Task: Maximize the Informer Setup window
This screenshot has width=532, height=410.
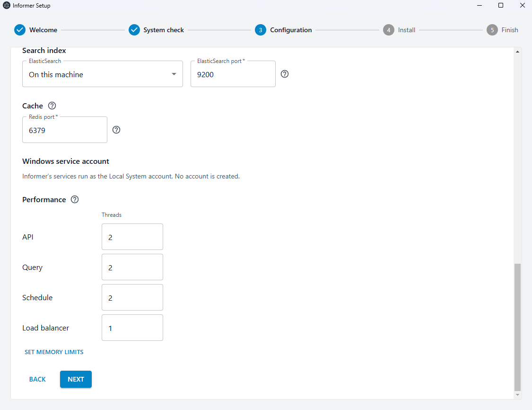Action: click(501, 5)
